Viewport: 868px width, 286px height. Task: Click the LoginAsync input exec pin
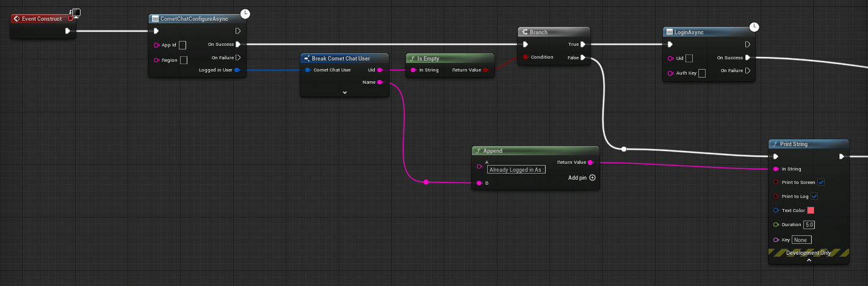(x=671, y=44)
